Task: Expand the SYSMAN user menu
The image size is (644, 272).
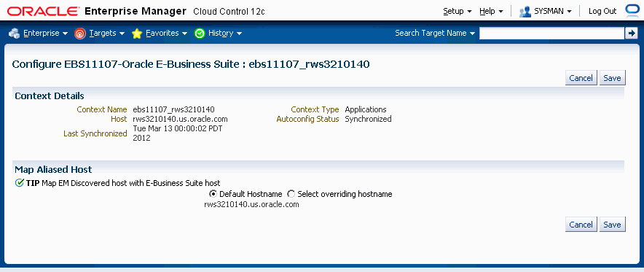Action: coord(552,12)
